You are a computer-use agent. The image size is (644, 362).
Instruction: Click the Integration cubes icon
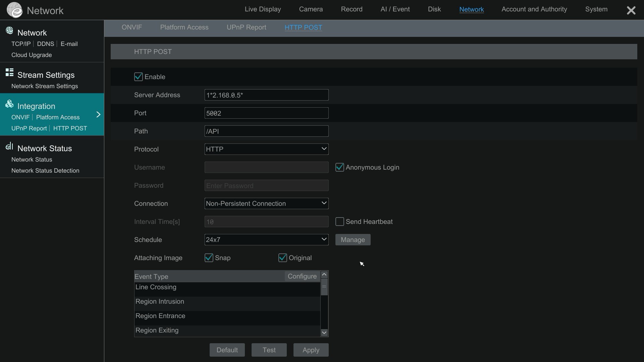coord(9,104)
